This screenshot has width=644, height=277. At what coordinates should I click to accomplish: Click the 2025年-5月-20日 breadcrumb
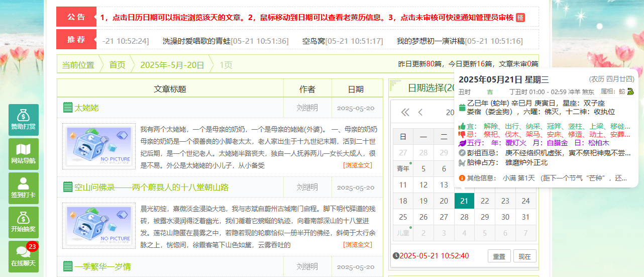click(x=172, y=65)
